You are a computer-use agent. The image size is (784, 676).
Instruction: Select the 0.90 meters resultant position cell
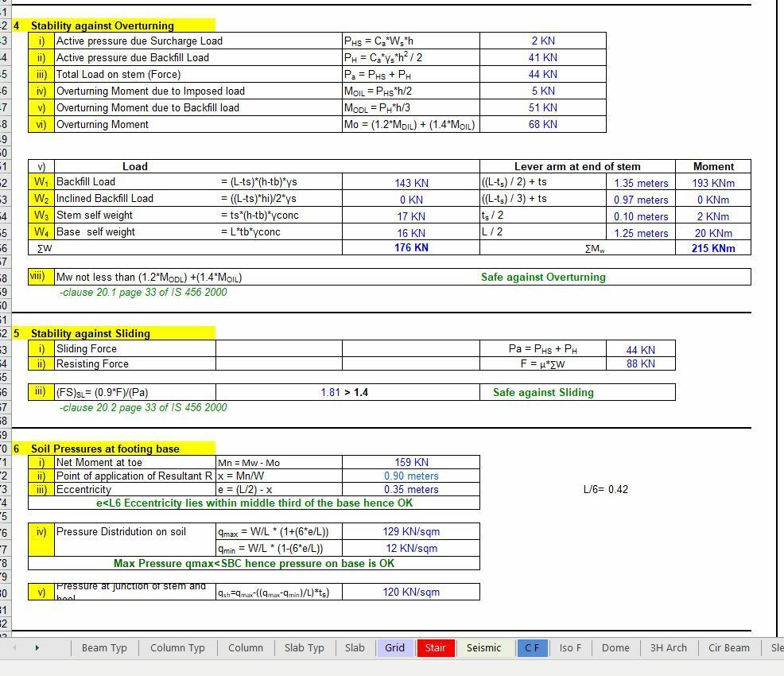pyautogui.click(x=411, y=476)
